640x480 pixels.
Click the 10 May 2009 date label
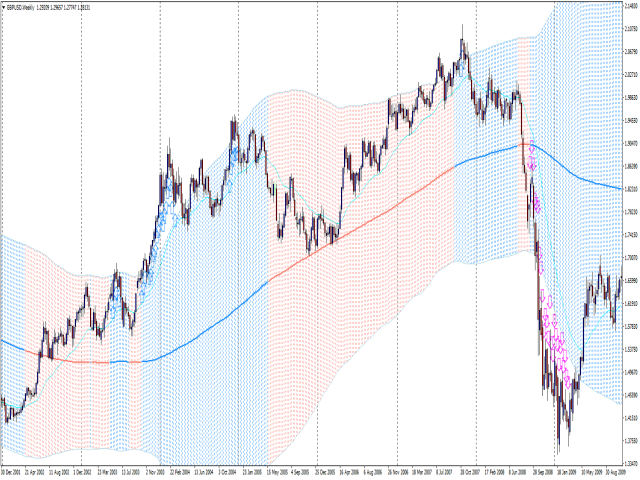point(590,472)
